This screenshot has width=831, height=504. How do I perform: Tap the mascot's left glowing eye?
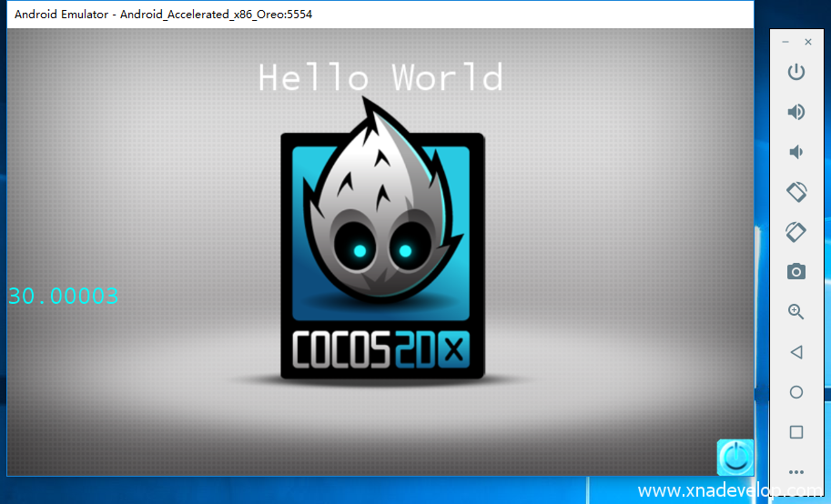(x=360, y=250)
